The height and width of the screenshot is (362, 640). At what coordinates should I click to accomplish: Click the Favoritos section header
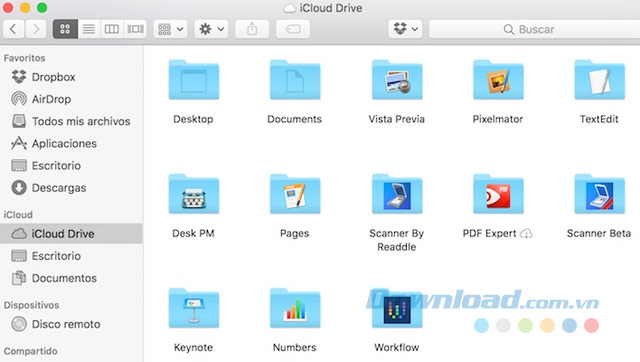tap(24, 58)
